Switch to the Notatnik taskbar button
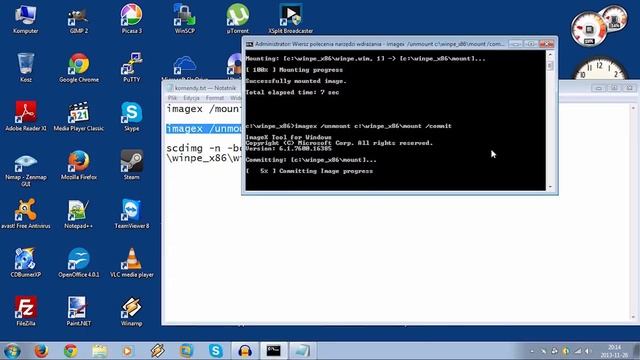 [x=302, y=351]
